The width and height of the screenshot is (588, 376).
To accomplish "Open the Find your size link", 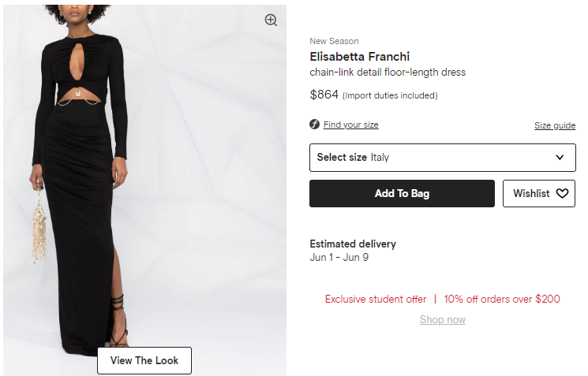I will pos(350,125).
